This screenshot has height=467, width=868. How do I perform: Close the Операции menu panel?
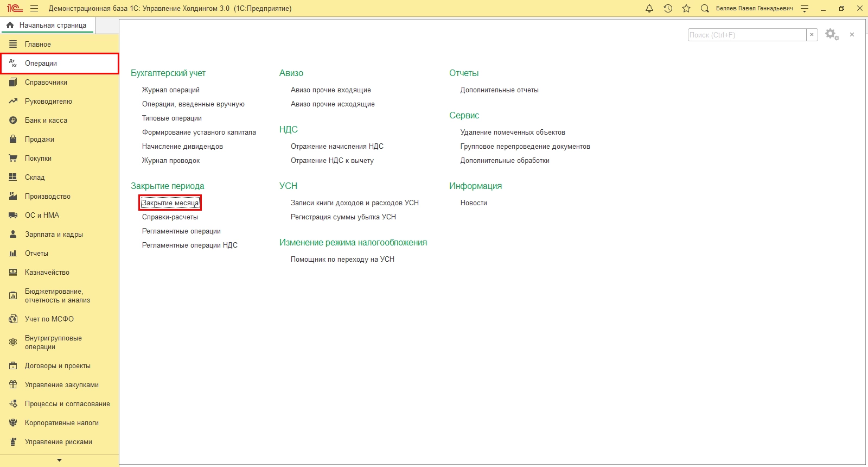(x=852, y=35)
